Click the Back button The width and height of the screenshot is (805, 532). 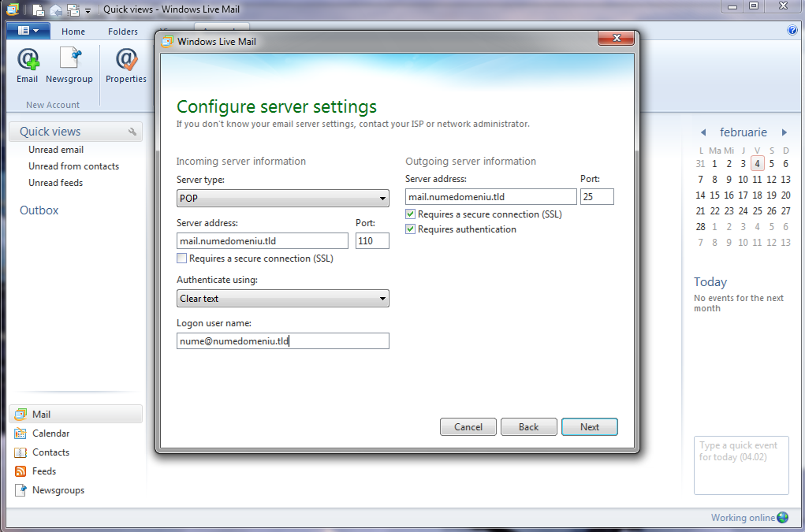[x=529, y=427]
